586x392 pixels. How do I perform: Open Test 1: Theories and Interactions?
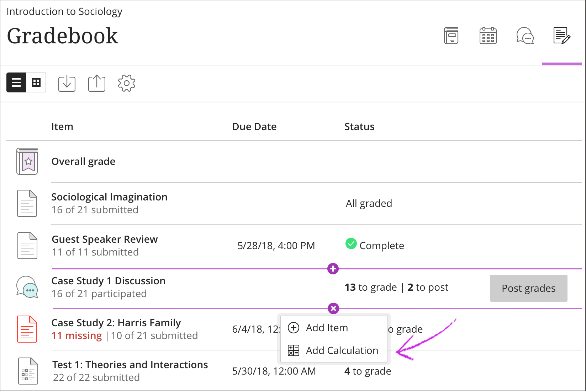130,365
